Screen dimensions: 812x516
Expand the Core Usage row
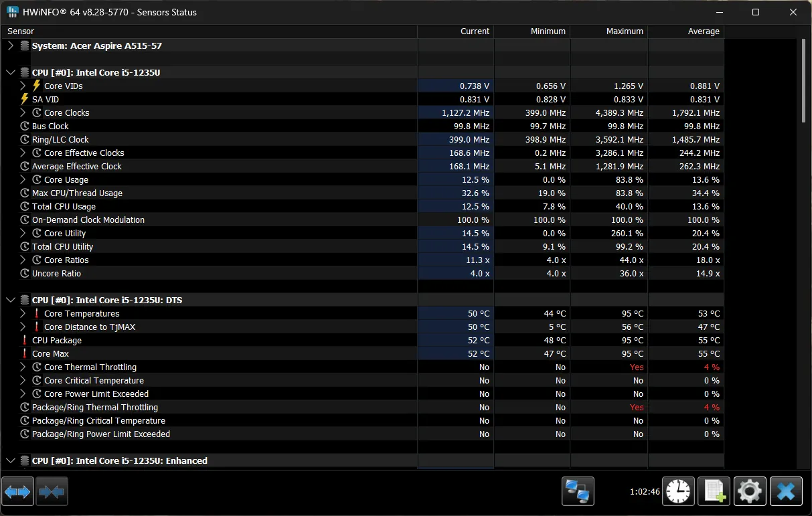click(23, 179)
